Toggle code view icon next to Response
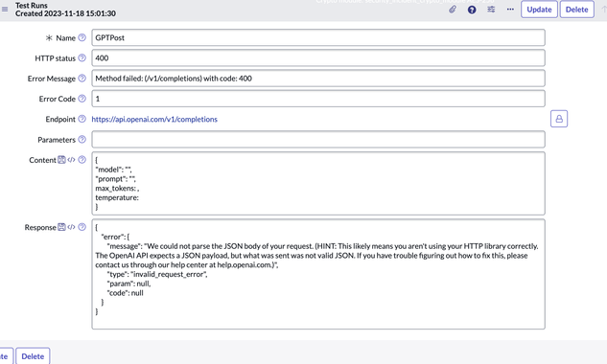This screenshot has height=364, width=607. coord(71,227)
